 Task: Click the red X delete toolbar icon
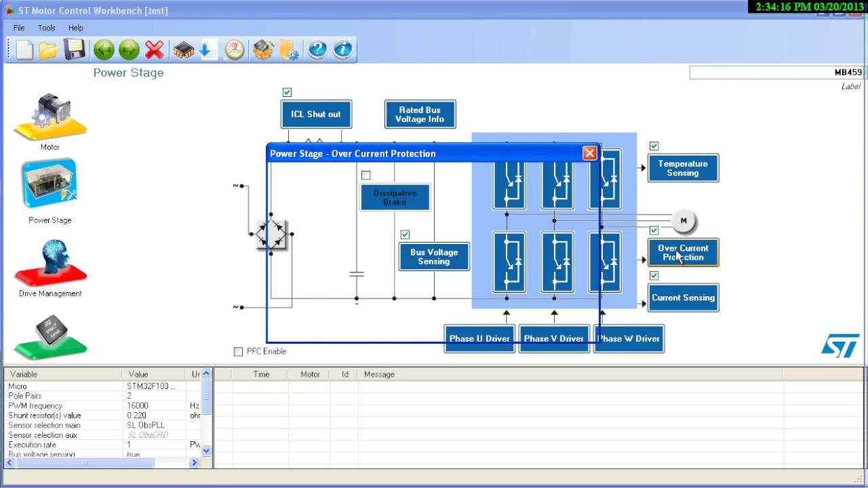coord(155,49)
